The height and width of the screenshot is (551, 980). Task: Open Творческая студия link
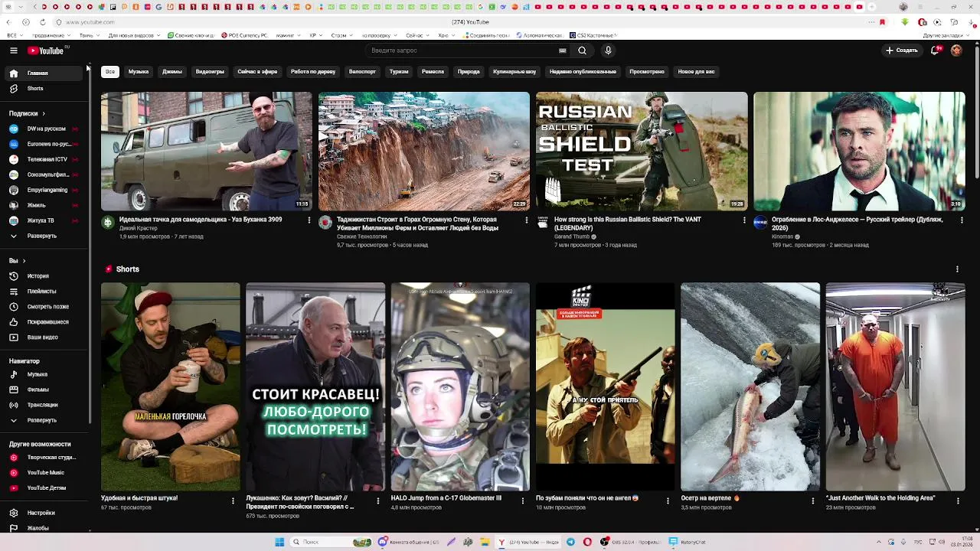click(x=44, y=458)
